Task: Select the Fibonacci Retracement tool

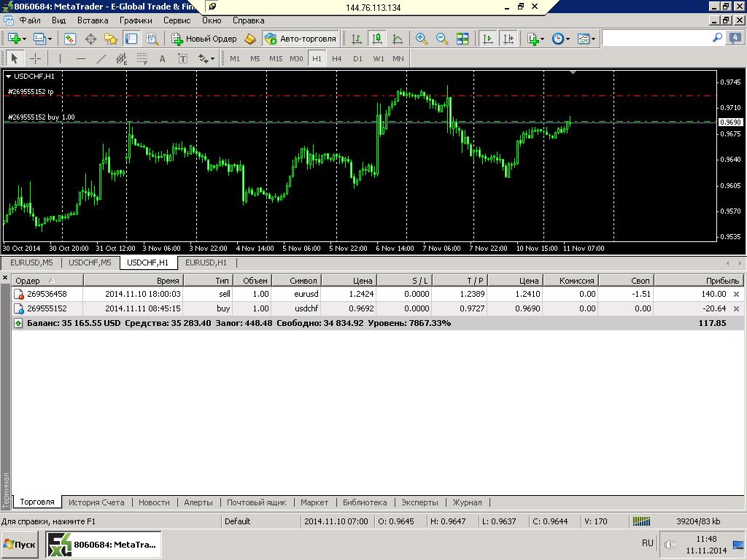Action: pos(142,58)
